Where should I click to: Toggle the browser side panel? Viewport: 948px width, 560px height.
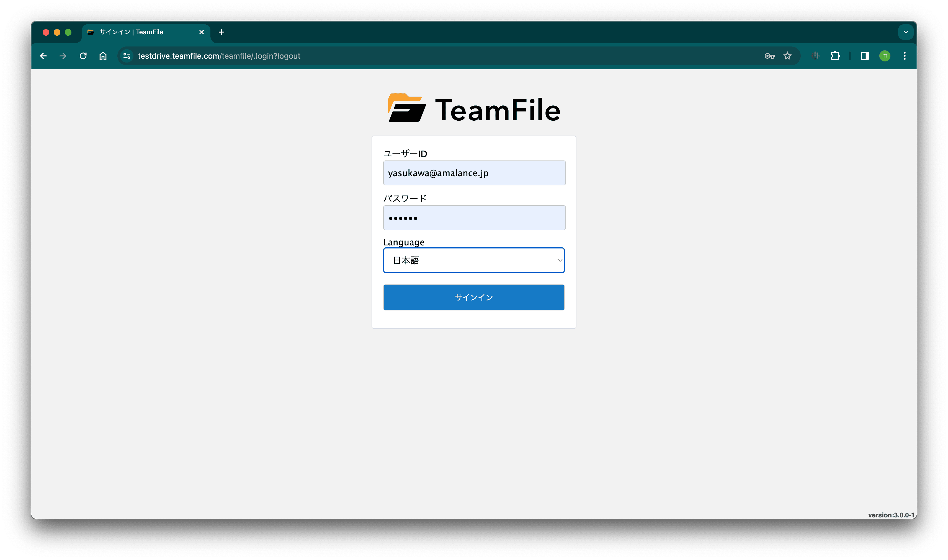coord(865,56)
